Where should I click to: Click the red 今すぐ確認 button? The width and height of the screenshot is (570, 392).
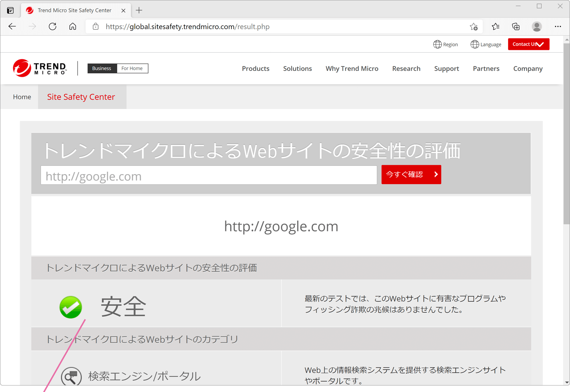[411, 174]
